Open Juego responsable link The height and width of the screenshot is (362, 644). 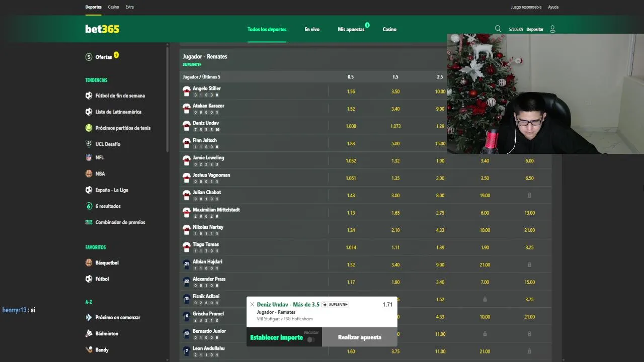point(526,7)
